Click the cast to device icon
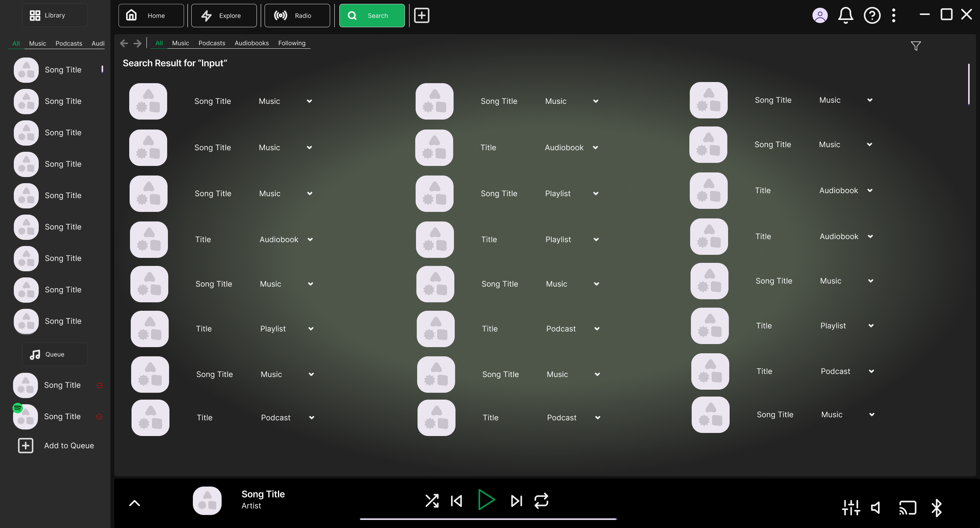 point(907,508)
